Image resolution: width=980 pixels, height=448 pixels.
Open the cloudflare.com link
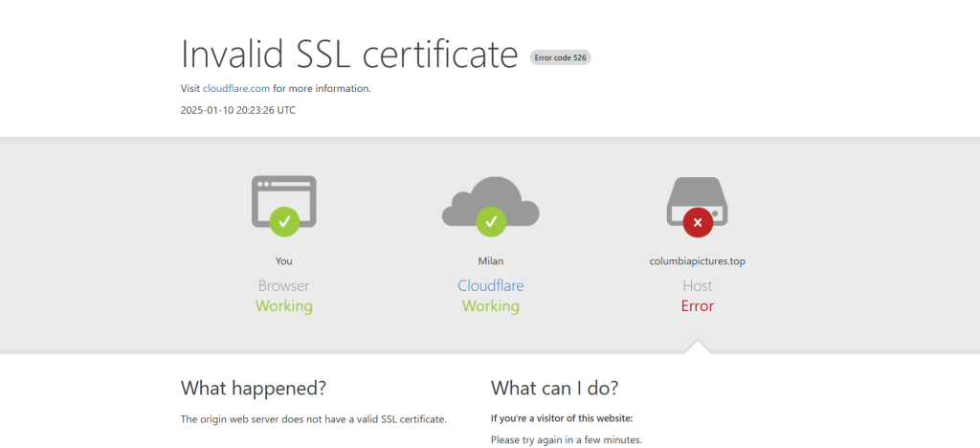pyautogui.click(x=236, y=89)
